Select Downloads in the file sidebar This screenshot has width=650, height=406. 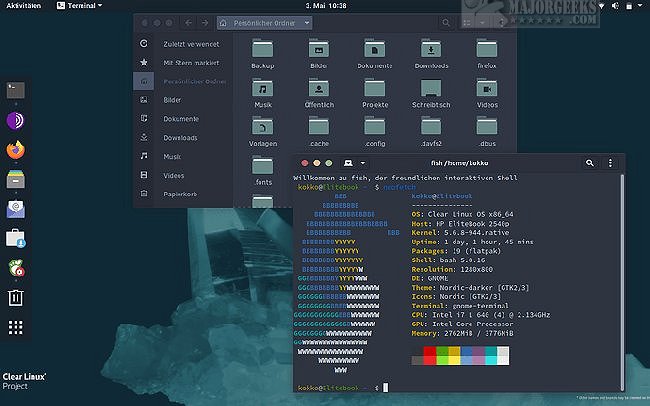click(x=181, y=138)
